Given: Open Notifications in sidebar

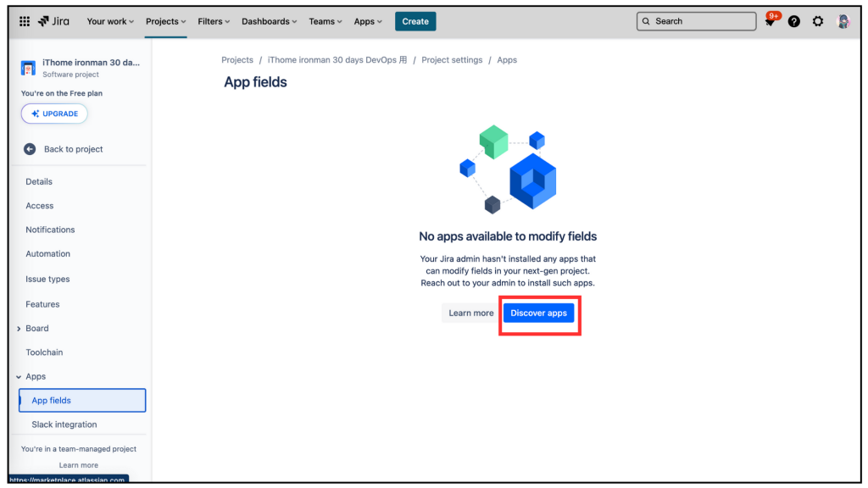Looking at the screenshot, I should pos(50,230).
